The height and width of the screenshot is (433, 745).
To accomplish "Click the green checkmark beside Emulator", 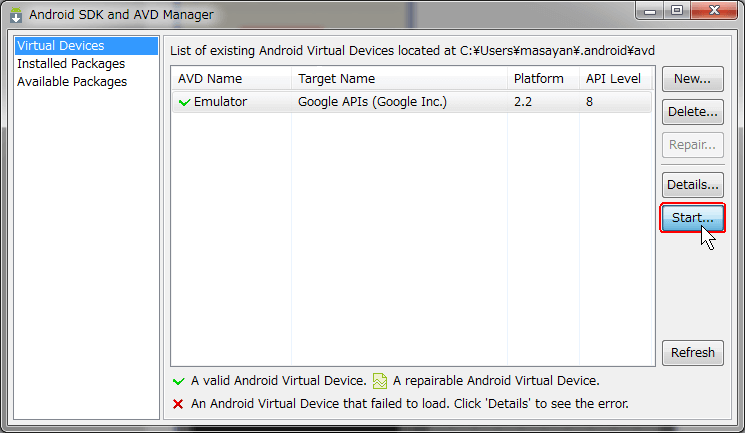I will click(184, 102).
